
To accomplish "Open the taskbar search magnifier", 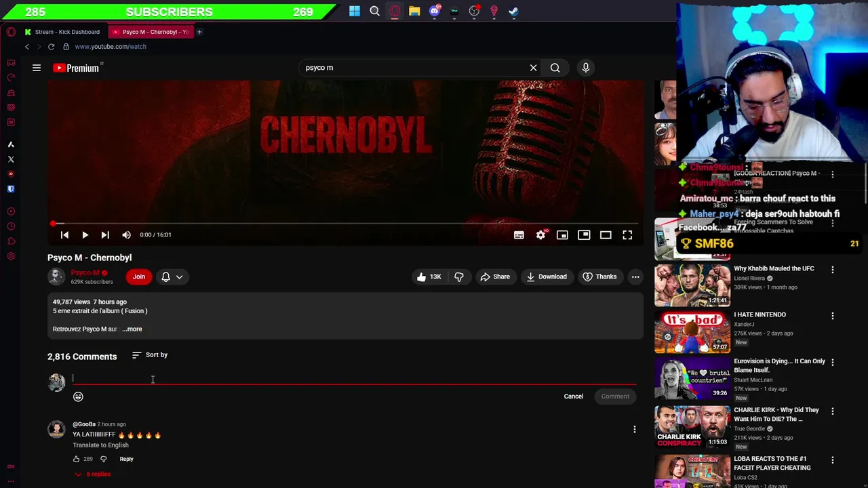I will 374,11.
